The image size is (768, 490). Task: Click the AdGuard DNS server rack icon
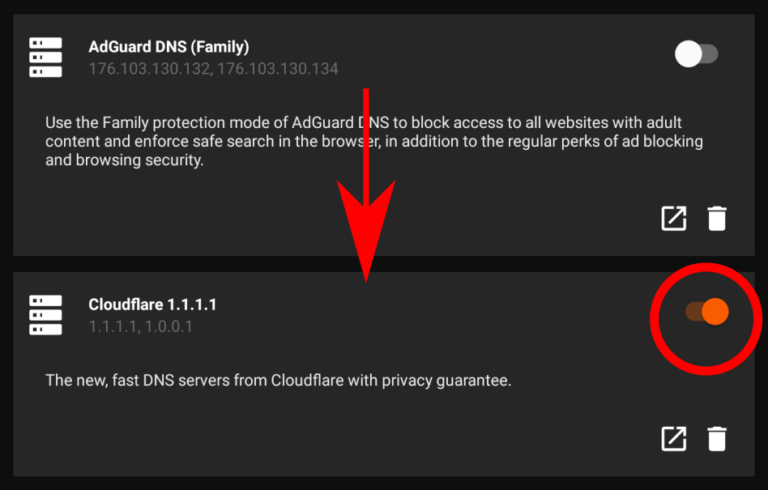[46, 57]
